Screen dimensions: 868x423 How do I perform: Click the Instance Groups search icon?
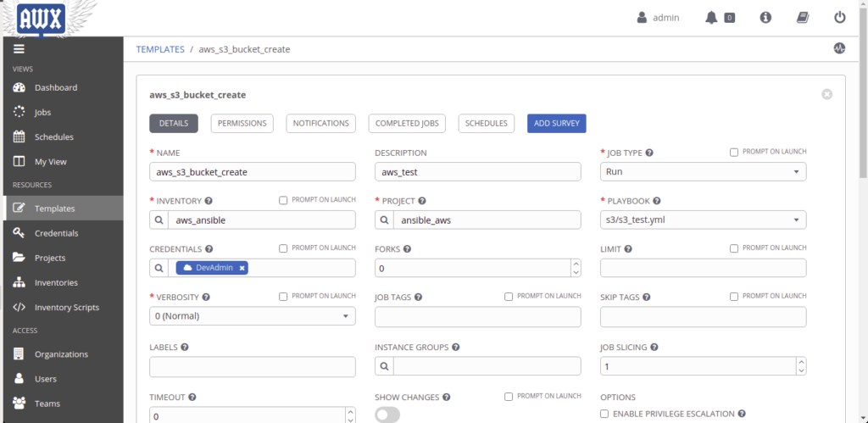[x=384, y=366]
